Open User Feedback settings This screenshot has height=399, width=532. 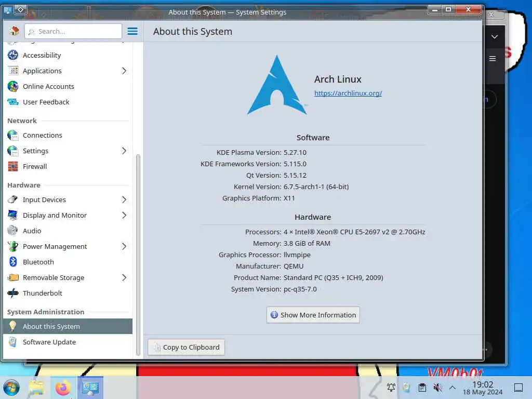[68, 102]
